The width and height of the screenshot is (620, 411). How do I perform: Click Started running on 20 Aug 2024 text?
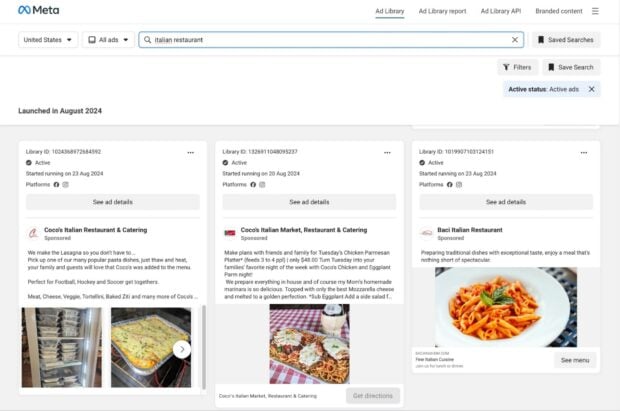click(x=261, y=174)
